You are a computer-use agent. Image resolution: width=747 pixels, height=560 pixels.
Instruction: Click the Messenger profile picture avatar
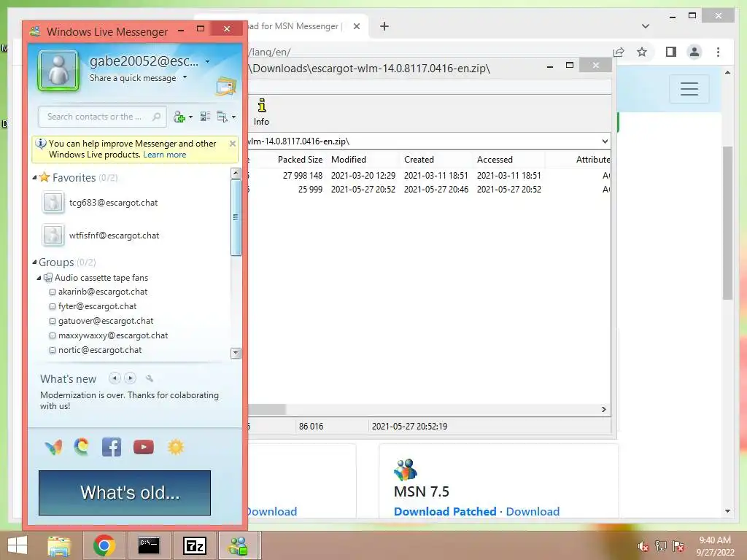pos(58,71)
